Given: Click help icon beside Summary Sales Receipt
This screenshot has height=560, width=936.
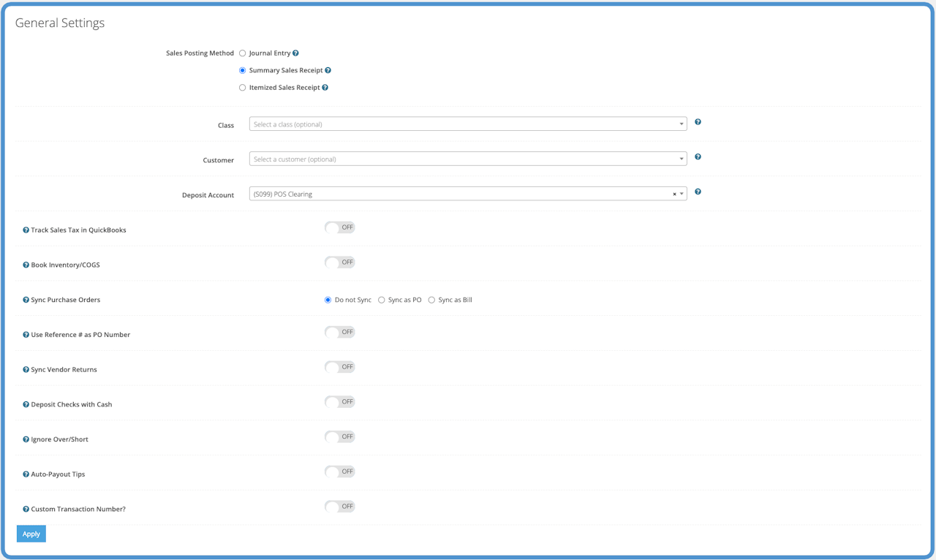Looking at the screenshot, I should point(328,71).
